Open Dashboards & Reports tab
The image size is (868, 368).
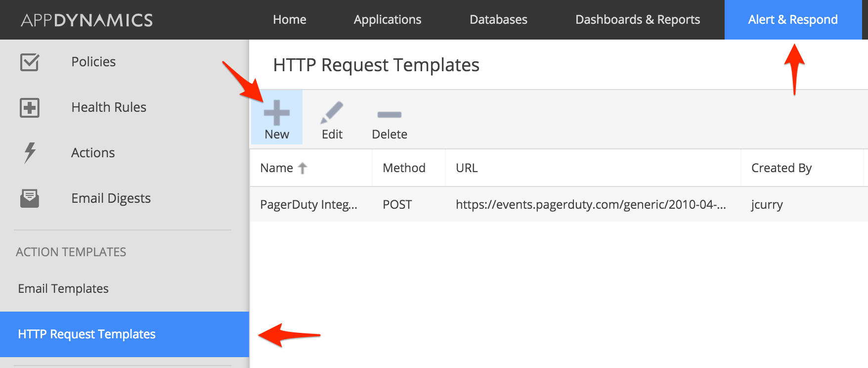click(638, 20)
